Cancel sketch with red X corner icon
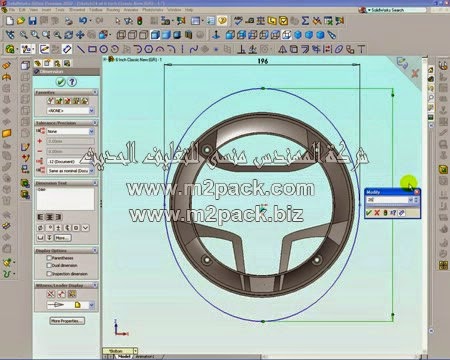Screen dimensions: 450x360 (x=415, y=73)
